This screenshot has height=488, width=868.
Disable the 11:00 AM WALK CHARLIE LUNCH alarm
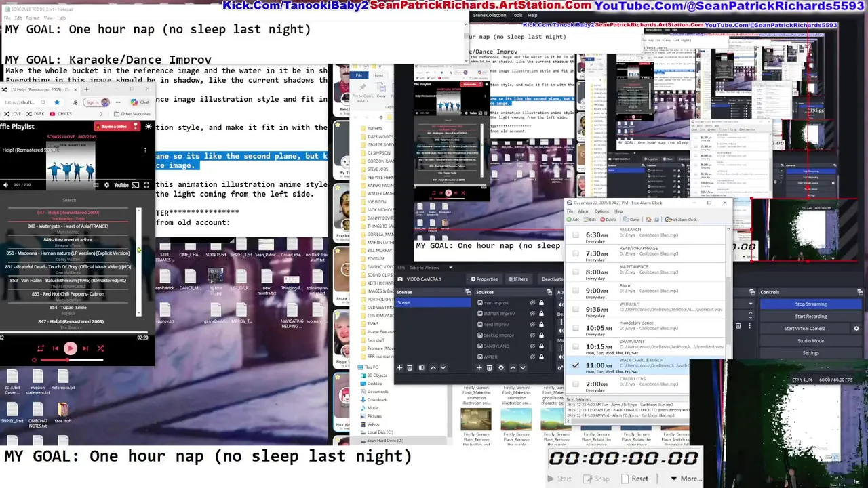pos(576,365)
